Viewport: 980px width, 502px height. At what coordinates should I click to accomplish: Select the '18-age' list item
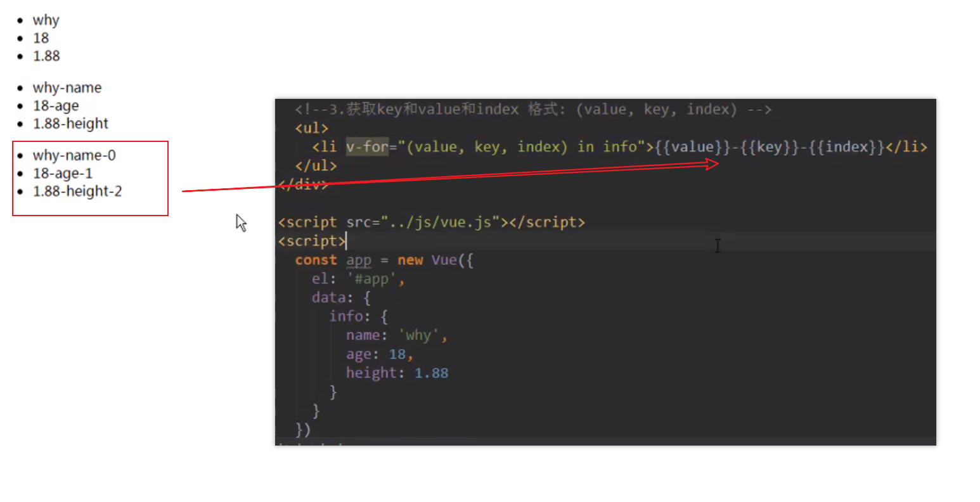(x=56, y=106)
